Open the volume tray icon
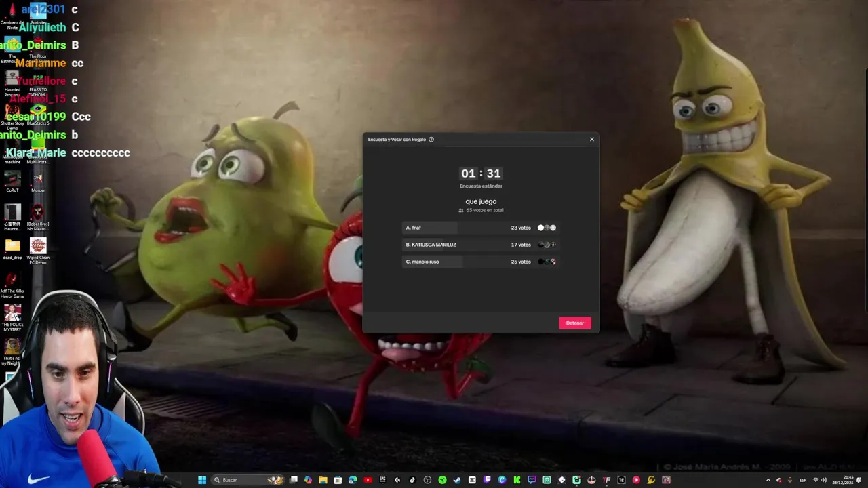 click(x=825, y=480)
